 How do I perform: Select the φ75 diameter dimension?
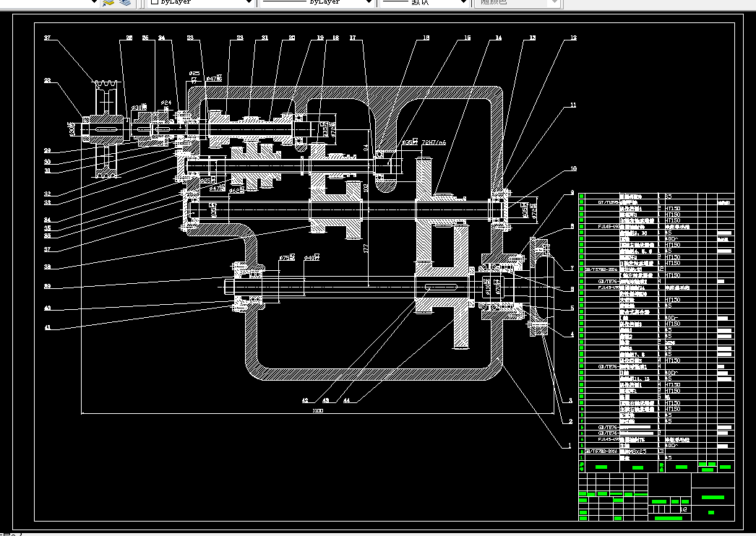click(x=288, y=258)
